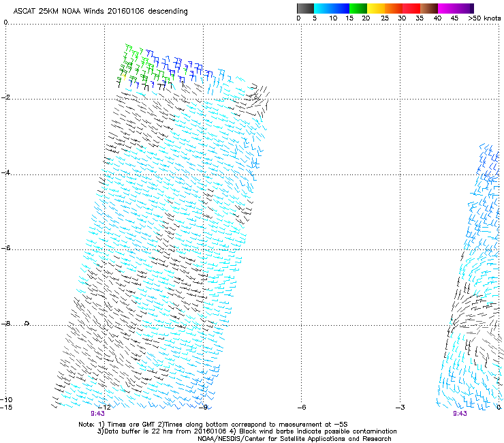This screenshot has width=504, height=443.
Task: Choose the red 30-35 knots legend swatch
Action: [411, 8]
